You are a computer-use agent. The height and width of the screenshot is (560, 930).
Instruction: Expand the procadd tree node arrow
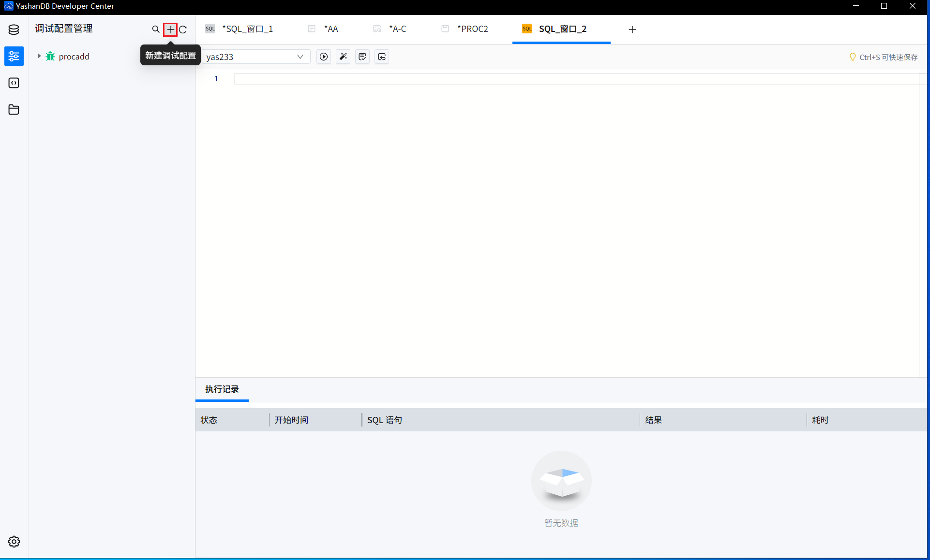click(x=39, y=56)
